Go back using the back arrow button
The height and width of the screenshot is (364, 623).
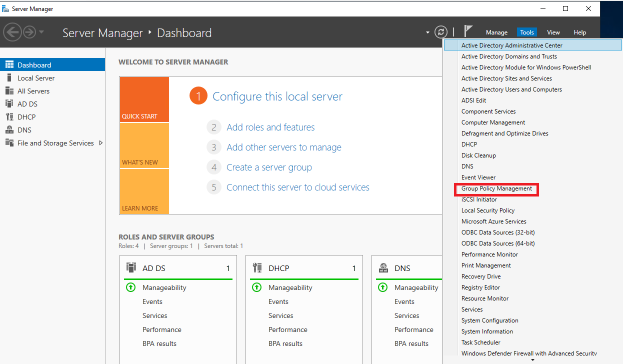coord(12,32)
